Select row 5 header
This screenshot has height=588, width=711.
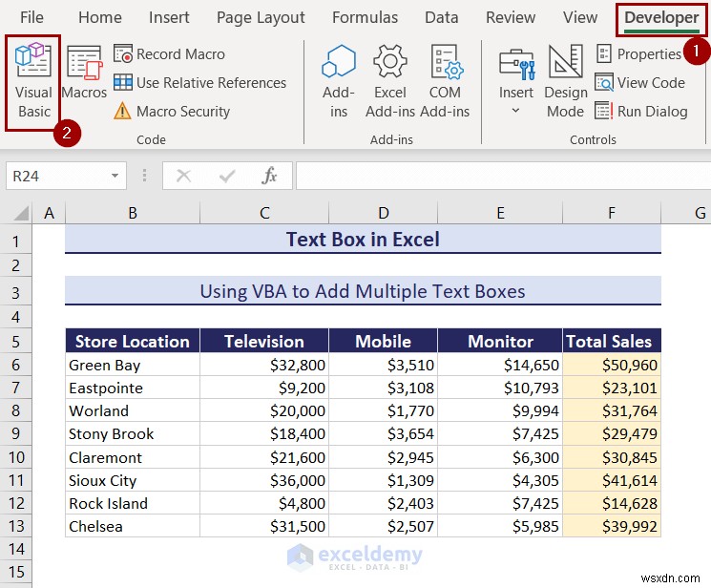click(16, 341)
